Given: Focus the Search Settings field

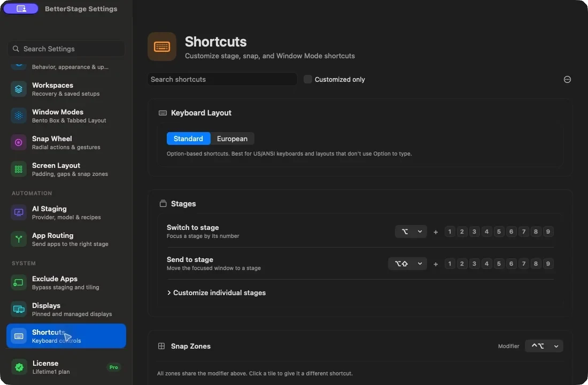Looking at the screenshot, I should click(x=66, y=49).
